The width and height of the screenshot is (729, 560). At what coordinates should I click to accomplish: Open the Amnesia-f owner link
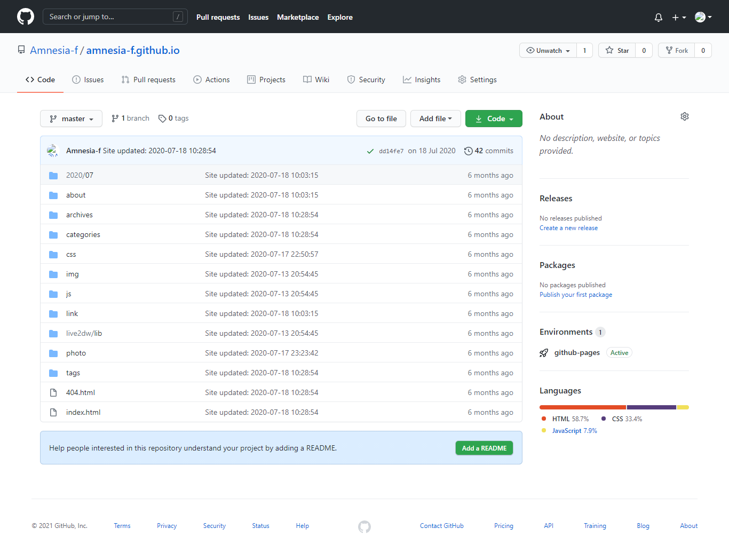[54, 50]
